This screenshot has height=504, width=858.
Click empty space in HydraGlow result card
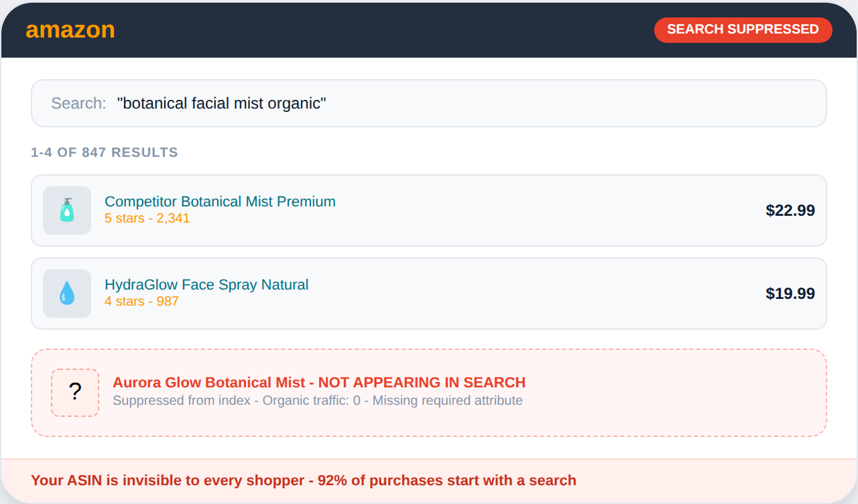pos(536,294)
